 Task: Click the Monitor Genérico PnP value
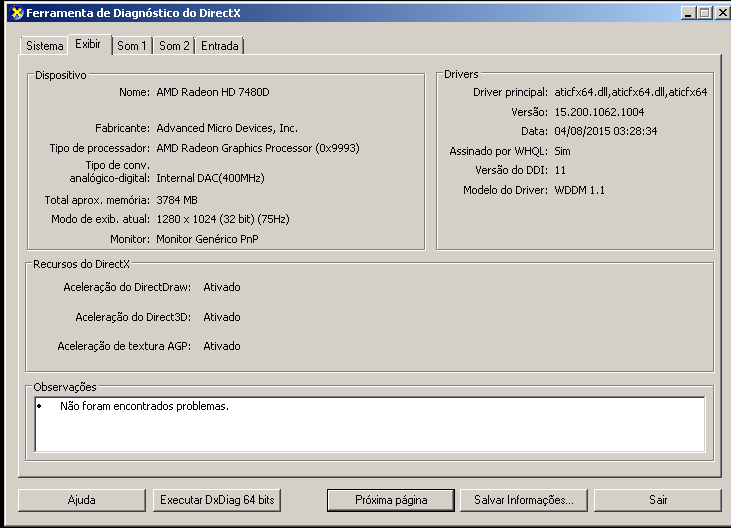coord(207,239)
